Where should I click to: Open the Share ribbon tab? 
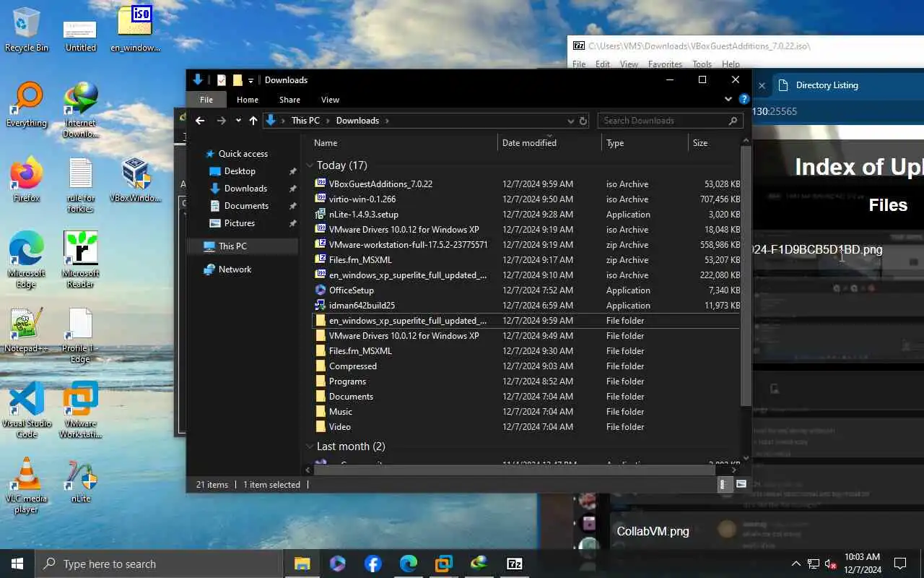point(289,100)
